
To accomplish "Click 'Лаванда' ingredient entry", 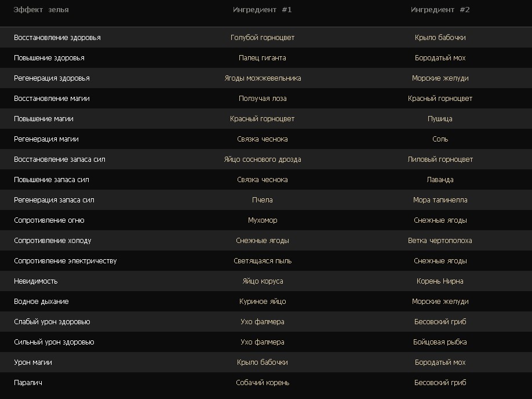I will (x=440, y=180).
